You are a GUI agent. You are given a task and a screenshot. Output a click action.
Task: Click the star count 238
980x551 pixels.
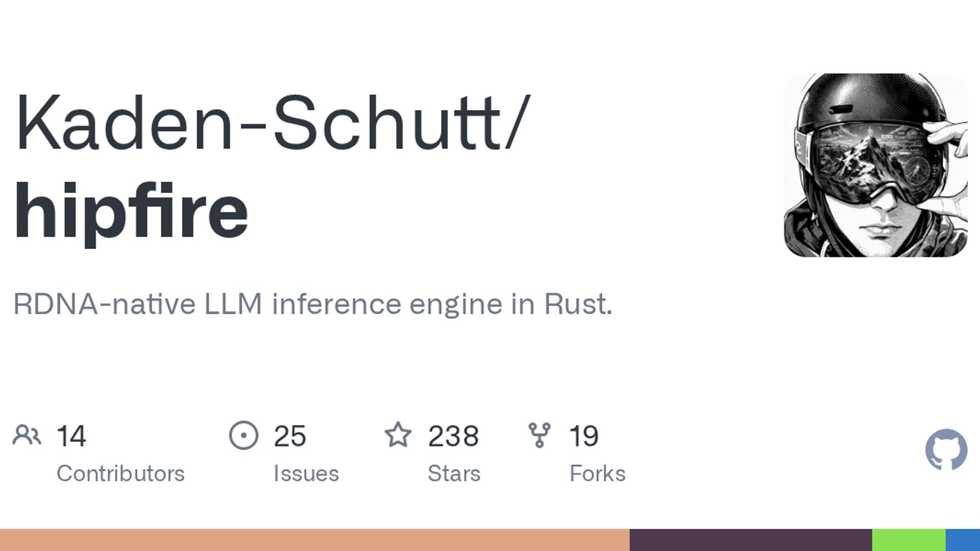453,436
